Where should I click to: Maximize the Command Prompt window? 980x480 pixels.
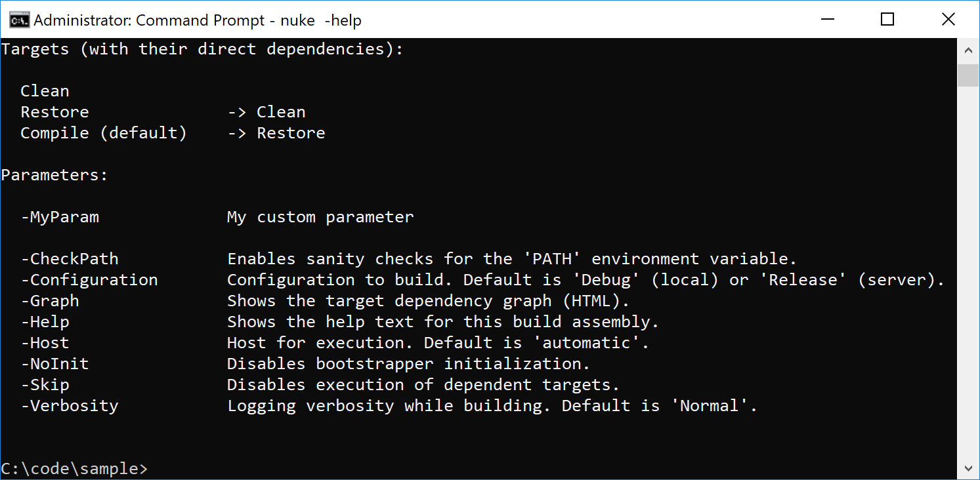887,20
